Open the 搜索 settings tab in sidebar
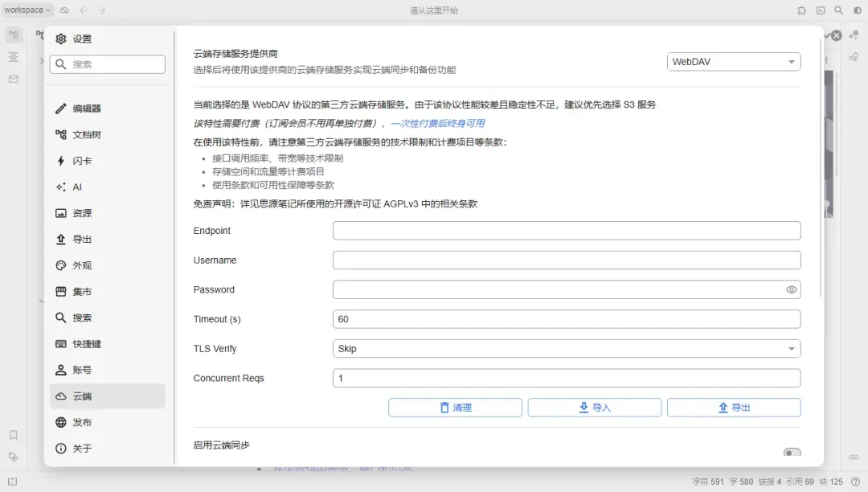The width and height of the screenshot is (868, 492). click(x=108, y=318)
